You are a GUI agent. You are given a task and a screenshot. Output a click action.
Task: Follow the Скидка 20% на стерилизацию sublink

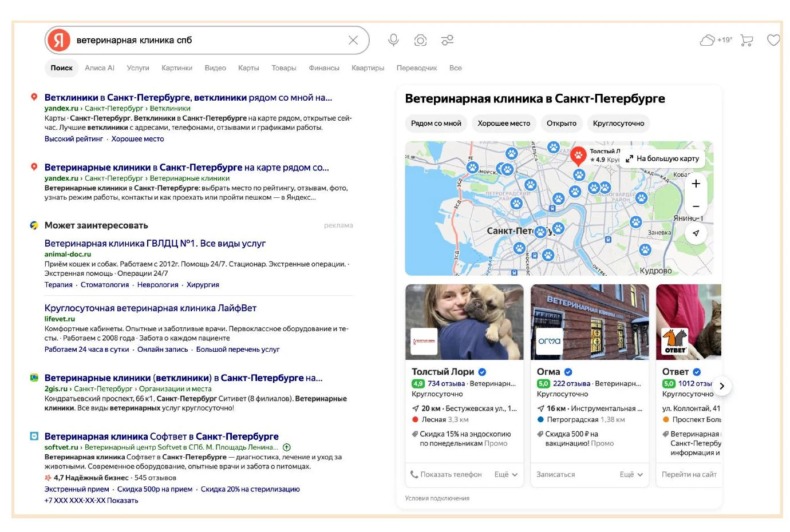point(250,489)
